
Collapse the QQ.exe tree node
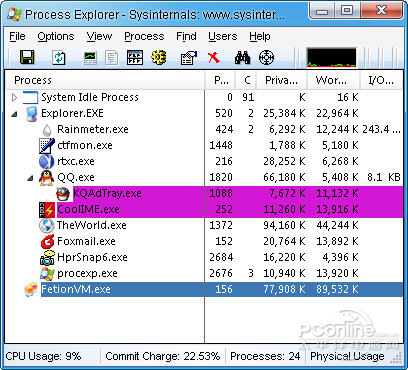tap(30, 178)
